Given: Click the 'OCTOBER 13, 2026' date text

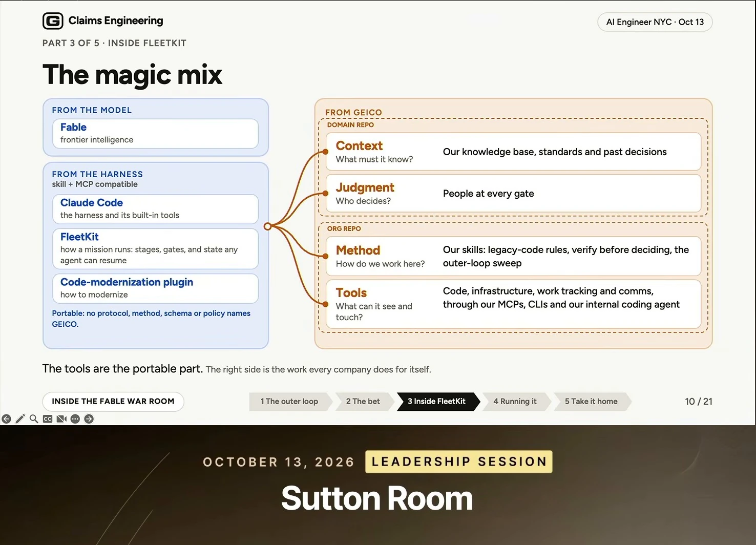Looking at the screenshot, I should (279, 462).
